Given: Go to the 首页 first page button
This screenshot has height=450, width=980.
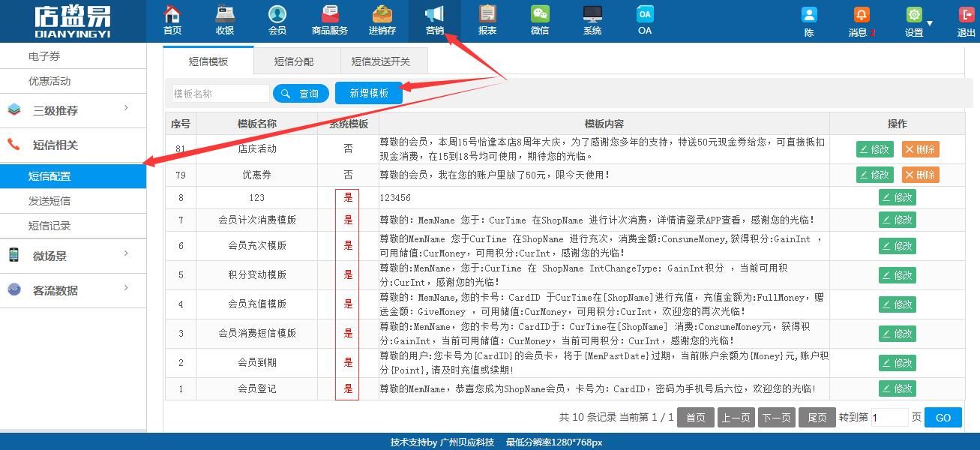Looking at the screenshot, I should [696, 418].
